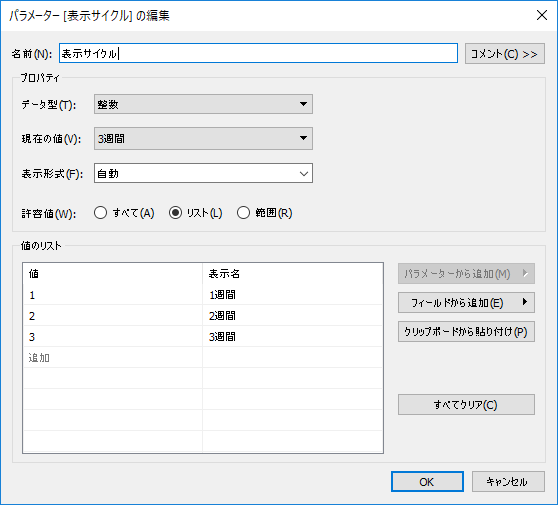Expand コメント(C) >> section
Screen dimensions: 558x505
click(505, 54)
